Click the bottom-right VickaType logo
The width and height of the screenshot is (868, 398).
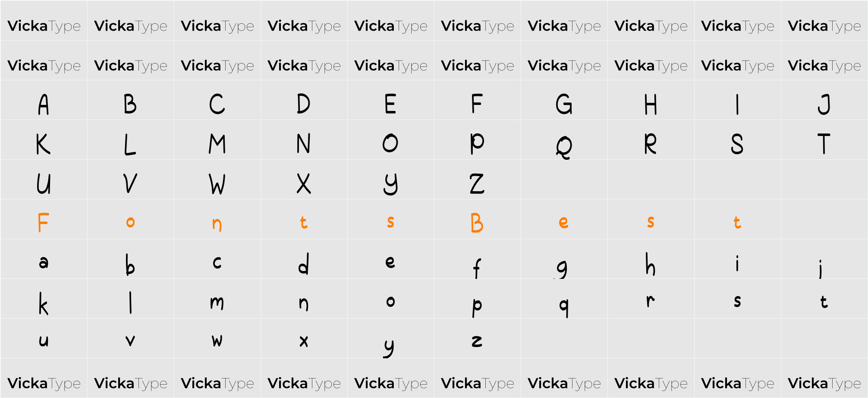click(x=824, y=383)
